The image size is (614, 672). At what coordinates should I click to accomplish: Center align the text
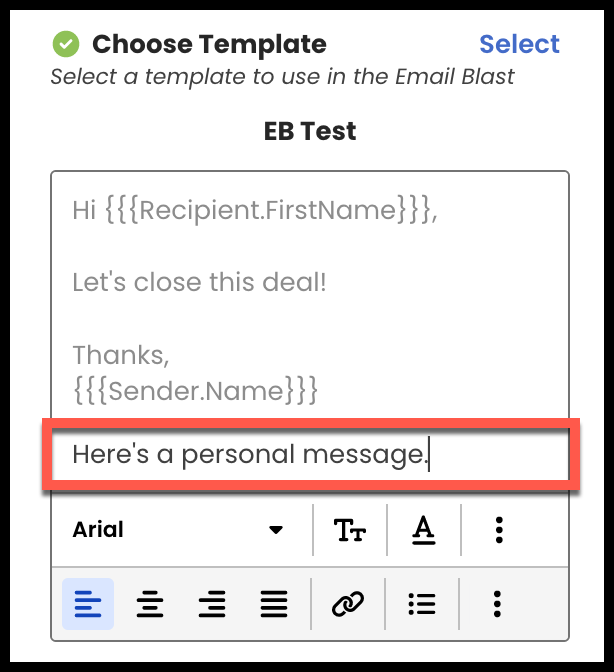point(150,604)
